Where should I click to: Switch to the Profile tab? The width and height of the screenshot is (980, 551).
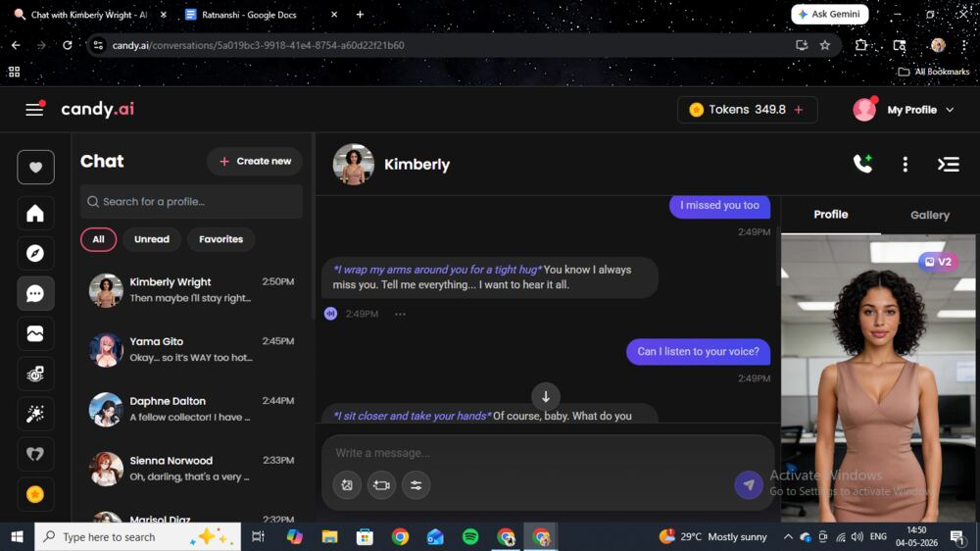pos(831,215)
